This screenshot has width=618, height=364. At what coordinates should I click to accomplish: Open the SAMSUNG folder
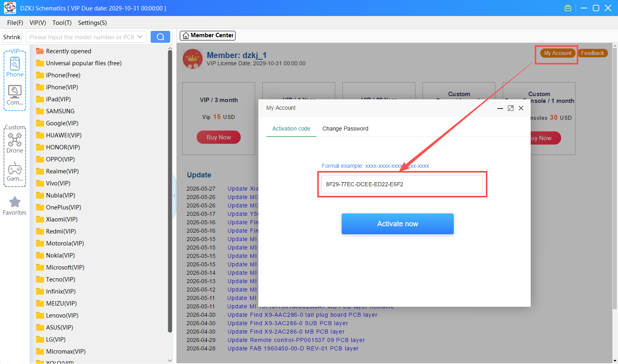pos(55,111)
